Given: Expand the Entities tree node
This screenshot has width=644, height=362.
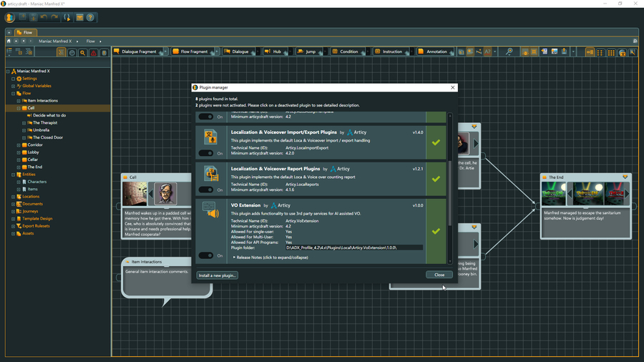Looking at the screenshot, I should click(x=14, y=175).
